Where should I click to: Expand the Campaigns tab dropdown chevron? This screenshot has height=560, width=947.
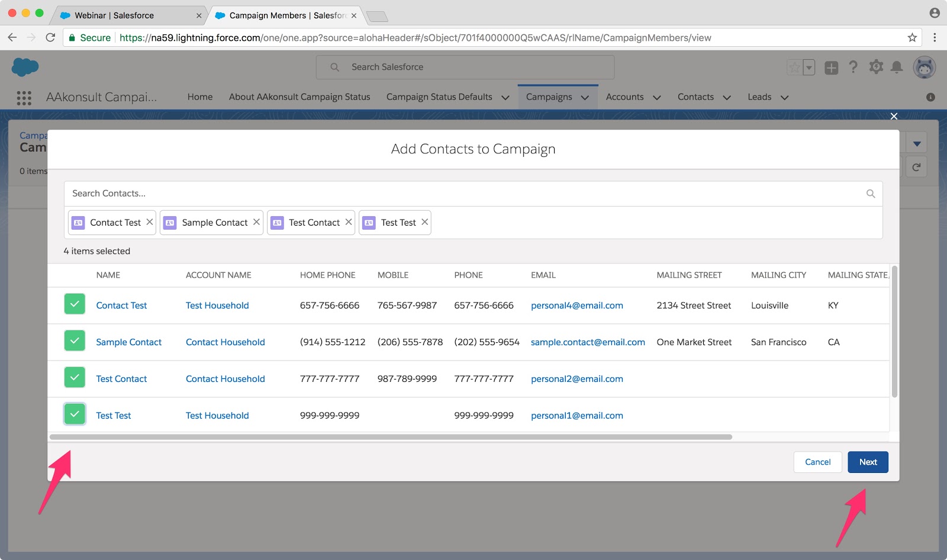tap(585, 98)
